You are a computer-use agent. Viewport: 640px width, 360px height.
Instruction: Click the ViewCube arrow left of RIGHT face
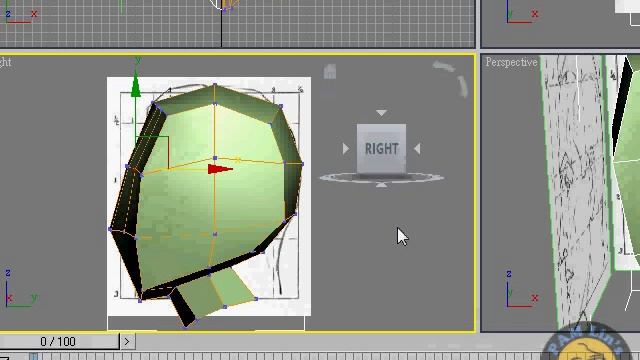tap(346, 149)
